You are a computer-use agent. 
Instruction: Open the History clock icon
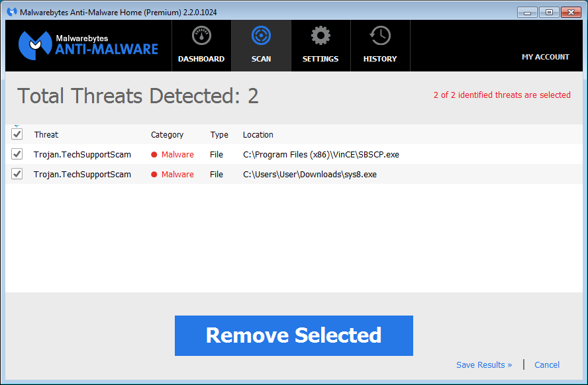[x=380, y=36]
